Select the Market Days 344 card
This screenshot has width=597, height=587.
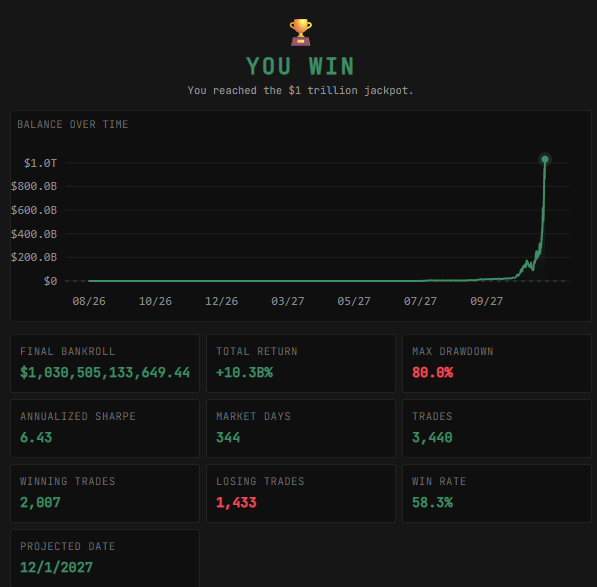pos(301,428)
